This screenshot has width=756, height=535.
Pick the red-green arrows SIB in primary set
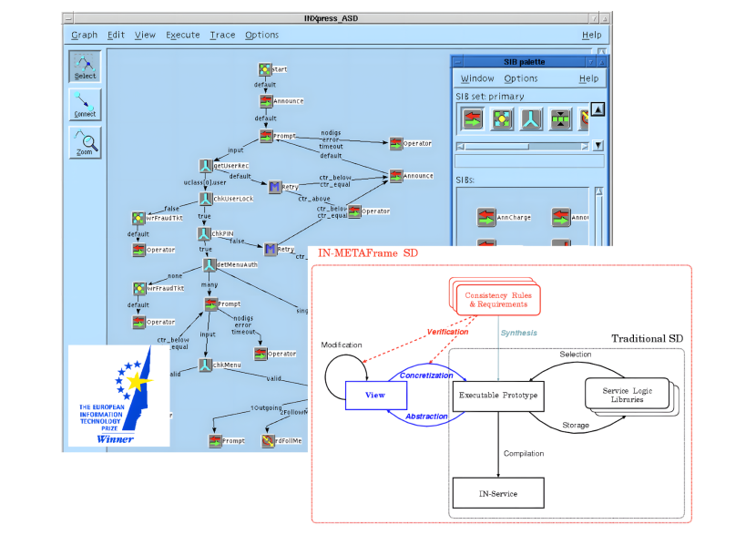(x=473, y=119)
